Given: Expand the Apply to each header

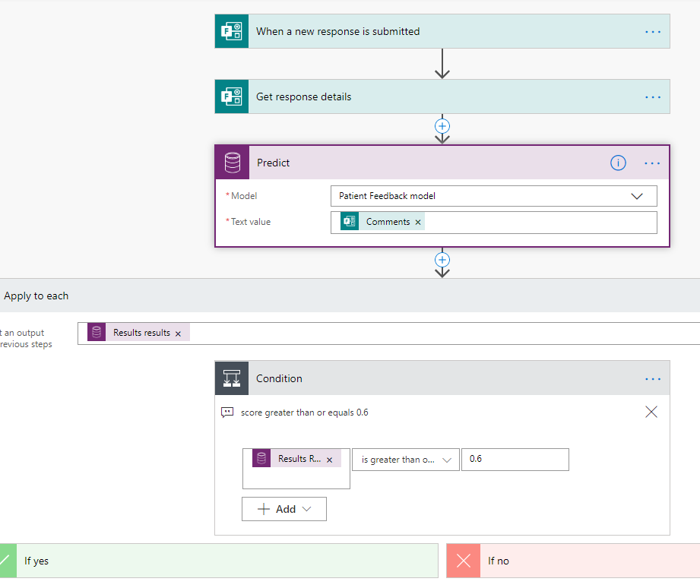Looking at the screenshot, I should point(36,296).
